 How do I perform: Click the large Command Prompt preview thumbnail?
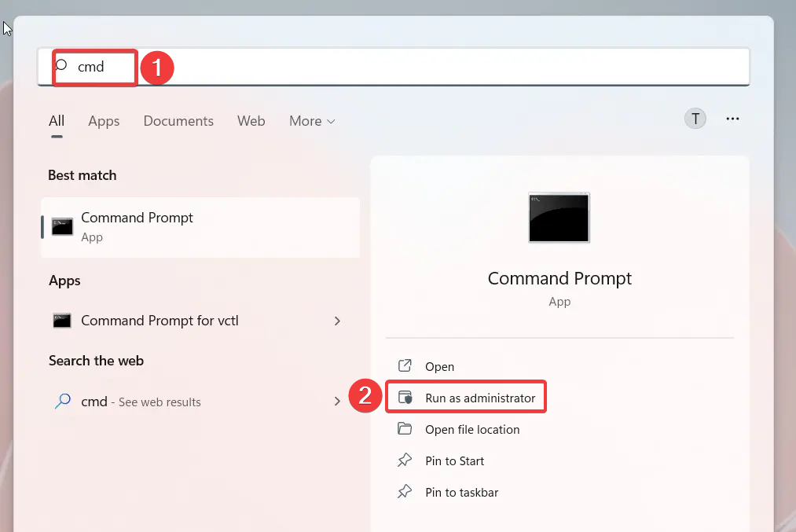[559, 218]
